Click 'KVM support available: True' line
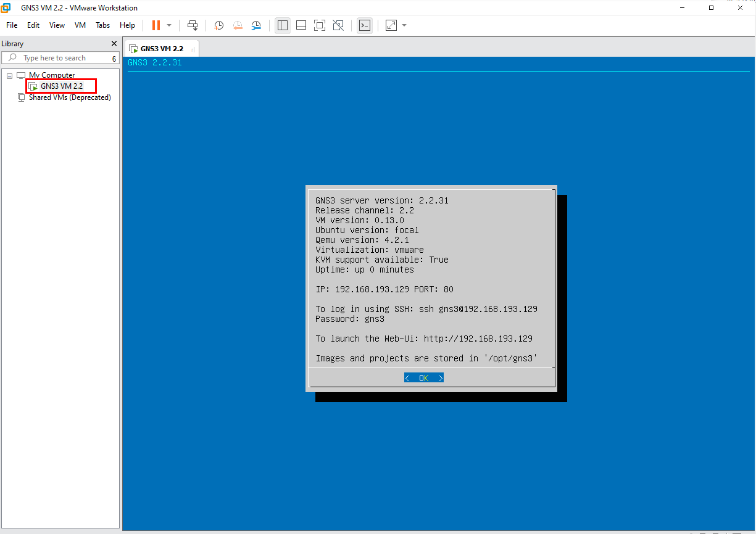 pyautogui.click(x=382, y=260)
